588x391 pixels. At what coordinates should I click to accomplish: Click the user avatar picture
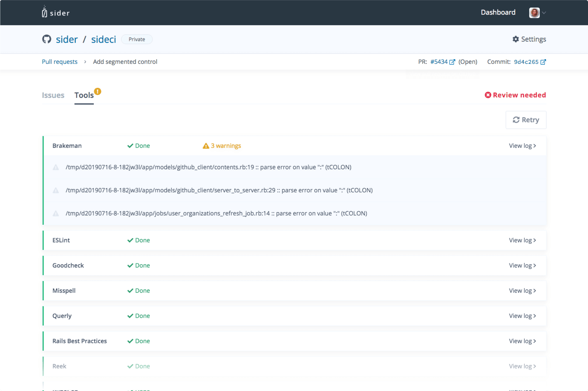(x=534, y=13)
